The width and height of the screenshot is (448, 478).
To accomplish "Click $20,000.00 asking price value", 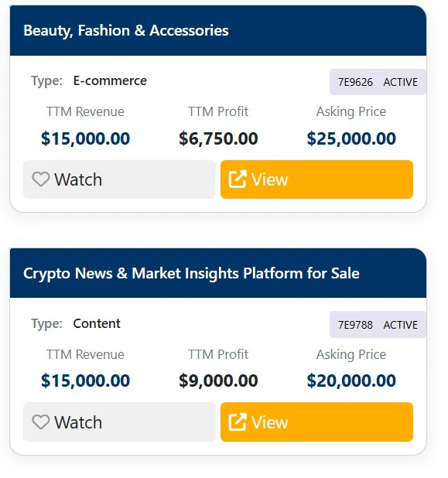I will [x=351, y=381].
